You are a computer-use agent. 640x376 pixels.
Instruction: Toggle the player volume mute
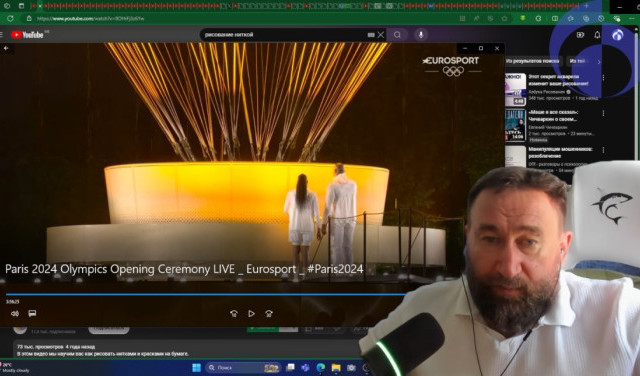[15, 314]
